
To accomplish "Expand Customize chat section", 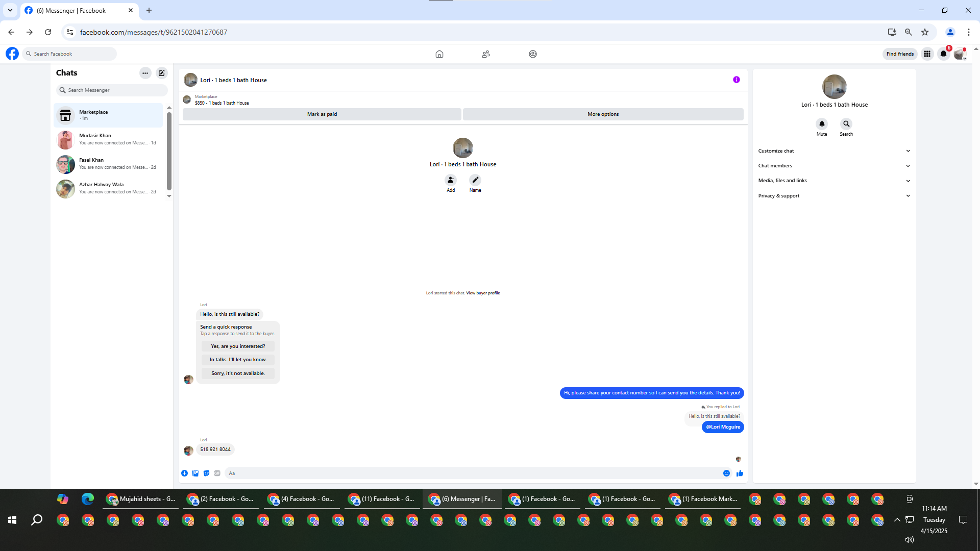I will (834, 151).
